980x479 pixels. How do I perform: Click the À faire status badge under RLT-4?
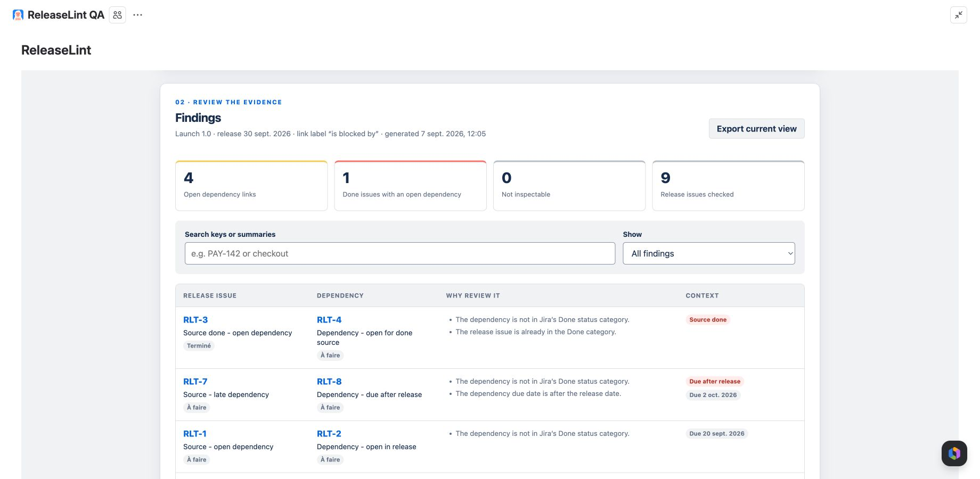[330, 356]
